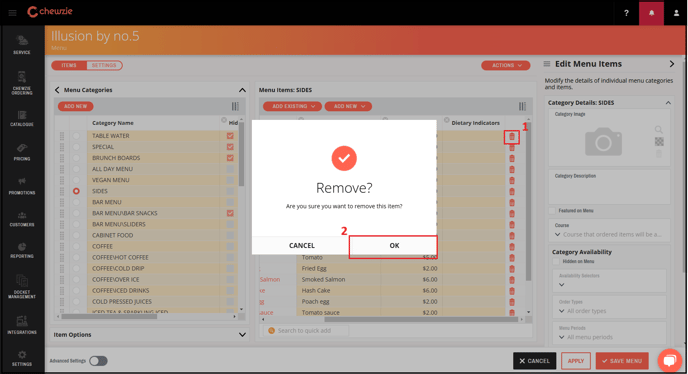Open Pricing in sidebar
The image size is (688, 374).
tap(22, 152)
